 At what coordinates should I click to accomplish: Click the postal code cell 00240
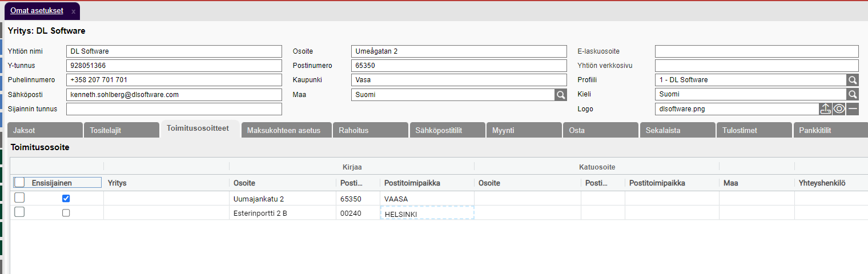point(357,213)
